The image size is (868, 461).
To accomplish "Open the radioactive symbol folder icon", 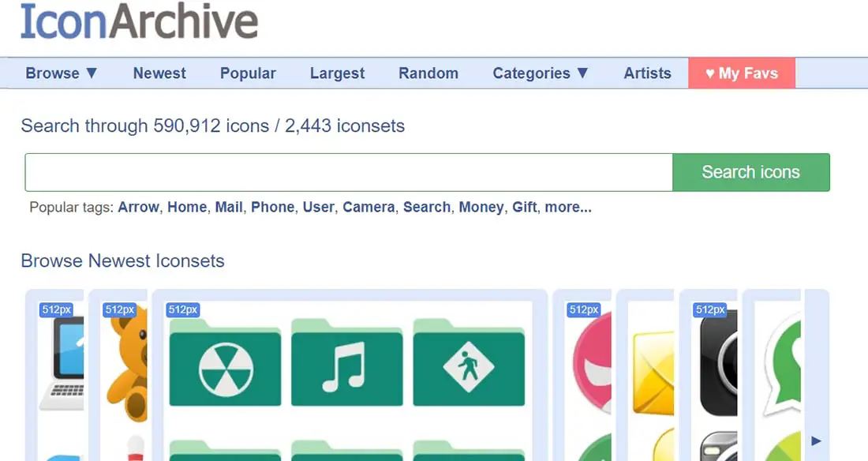I will (226, 363).
